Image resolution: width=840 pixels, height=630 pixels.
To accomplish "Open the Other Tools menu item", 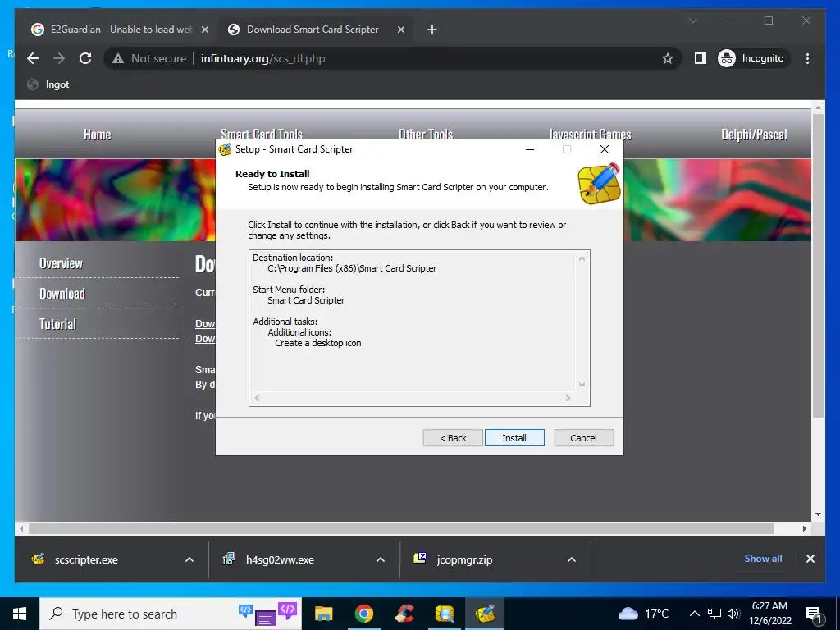I will [x=426, y=135].
